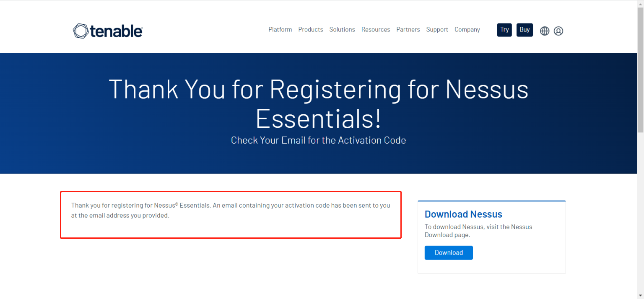This screenshot has width=644, height=299.
Task: Click the blue Download button
Action: click(449, 253)
